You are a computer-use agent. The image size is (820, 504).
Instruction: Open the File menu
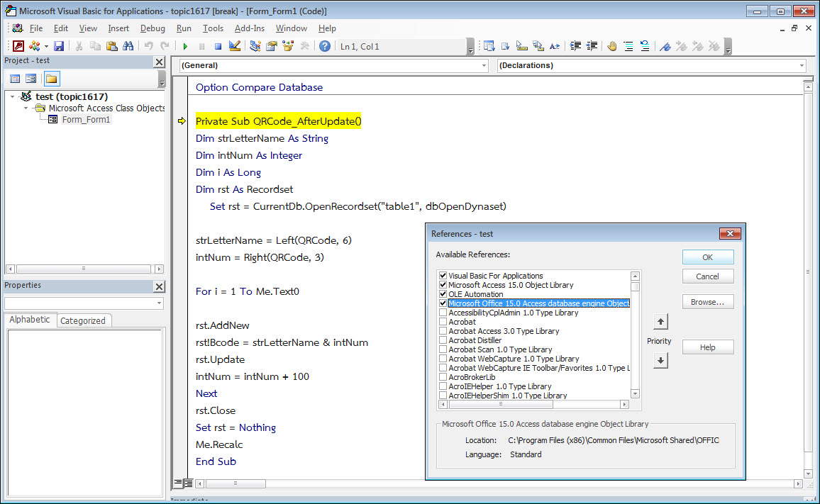pyautogui.click(x=36, y=28)
